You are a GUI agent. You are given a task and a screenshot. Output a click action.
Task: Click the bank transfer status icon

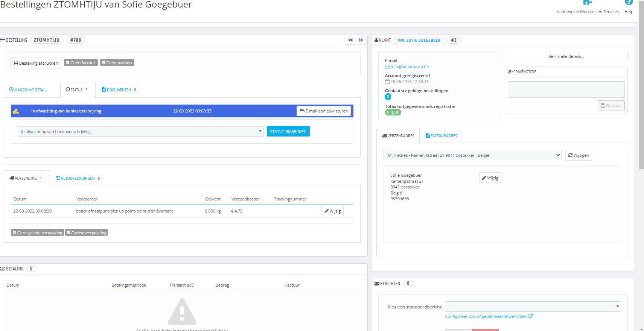[x=16, y=111]
